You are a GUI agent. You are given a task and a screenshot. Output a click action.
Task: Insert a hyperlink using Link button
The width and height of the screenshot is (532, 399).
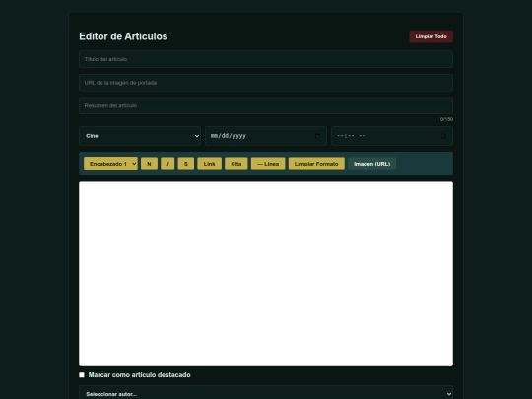[209, 164]
